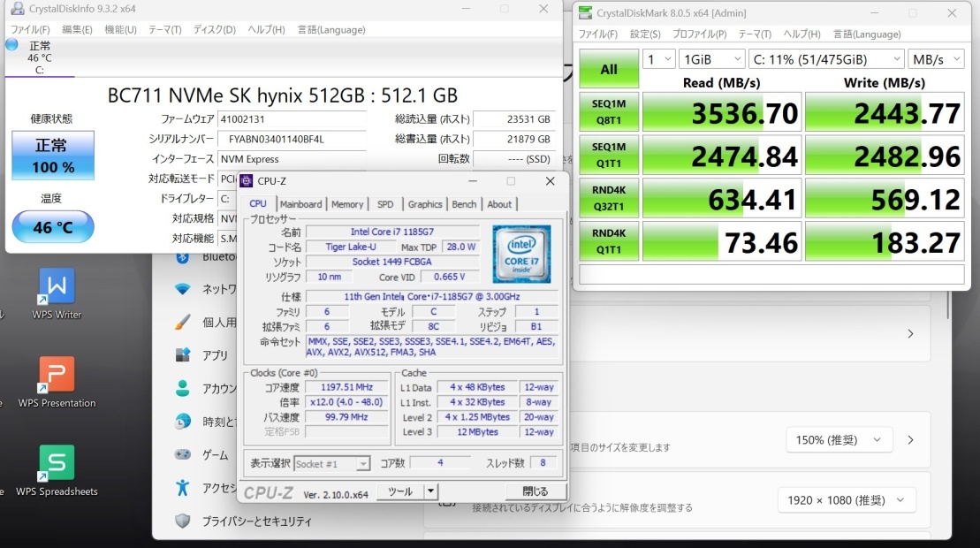
Task: Click the CrystalDiskMark title bar icon
Action: coord(586,13)
